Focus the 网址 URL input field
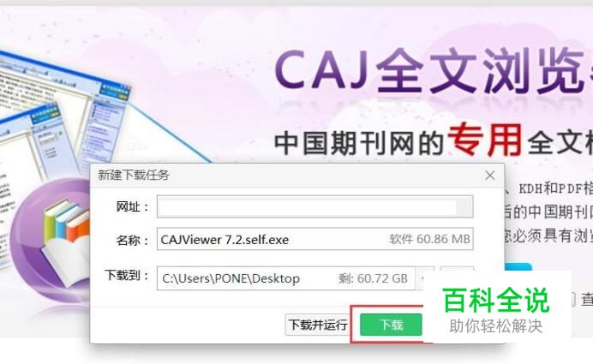The image size is (593, 364). click(x=314, y=206)
